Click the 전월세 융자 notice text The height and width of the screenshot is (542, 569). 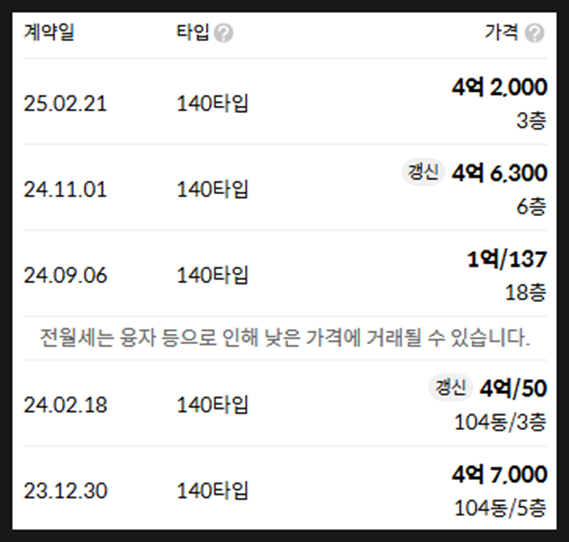tap(285, 338)
